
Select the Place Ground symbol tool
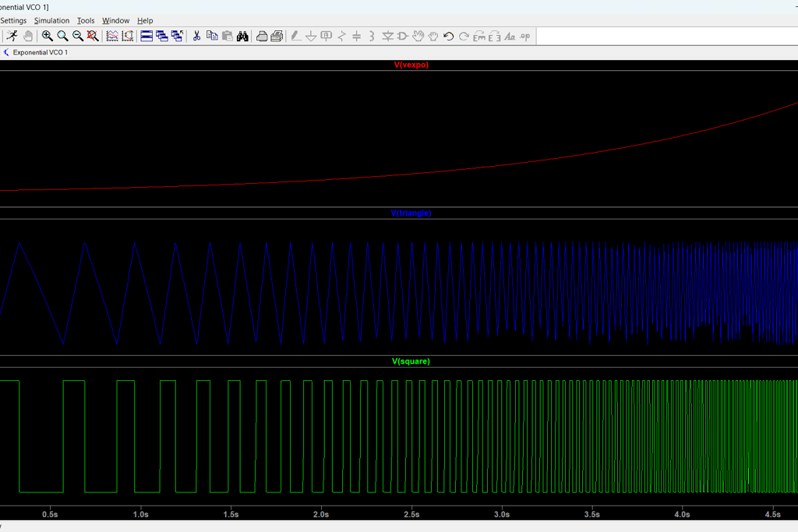click(311, 36)
